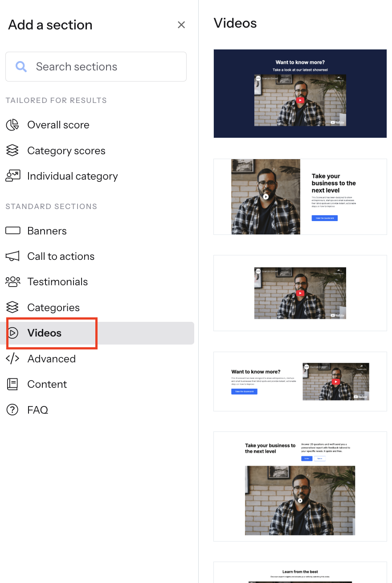The width and height of the screenshot is (392, 583).
Task: Close the Add a section panel
Action: [x=181, y=25]
